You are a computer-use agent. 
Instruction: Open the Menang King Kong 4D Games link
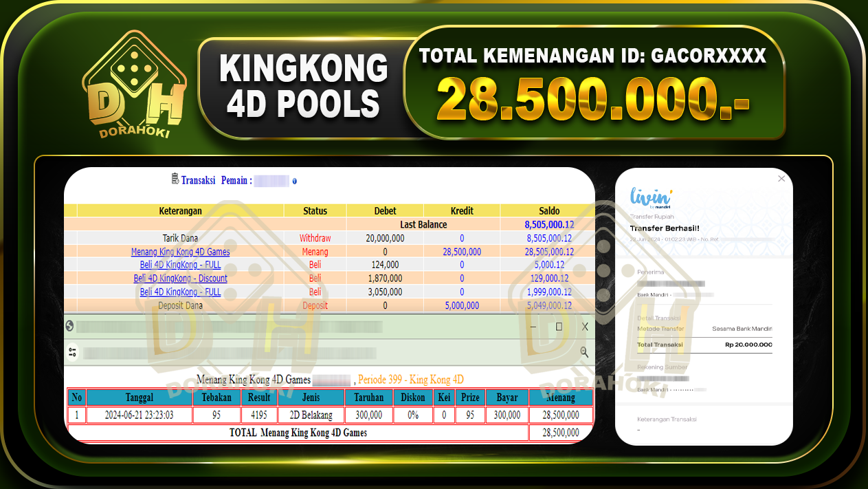180,251
